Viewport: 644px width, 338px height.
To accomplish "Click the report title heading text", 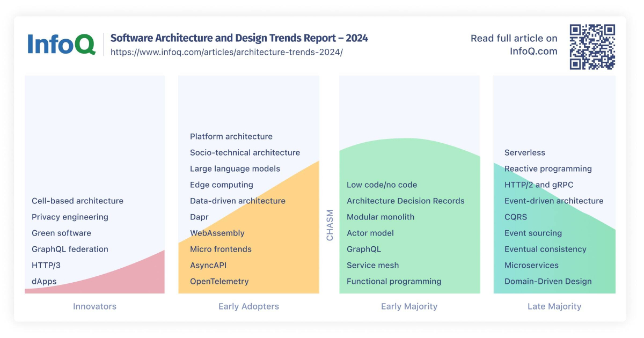I will [239, 38].
